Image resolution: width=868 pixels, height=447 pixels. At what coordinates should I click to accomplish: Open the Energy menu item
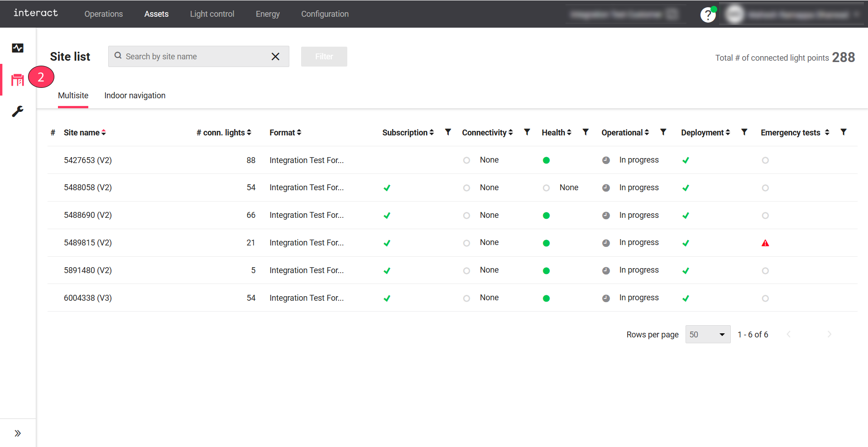pyautogui.click(x=268, y=14)
